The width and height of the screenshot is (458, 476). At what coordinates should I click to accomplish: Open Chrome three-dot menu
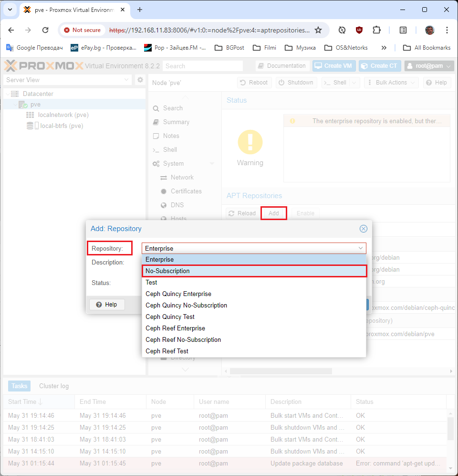[x=447, y=30]
